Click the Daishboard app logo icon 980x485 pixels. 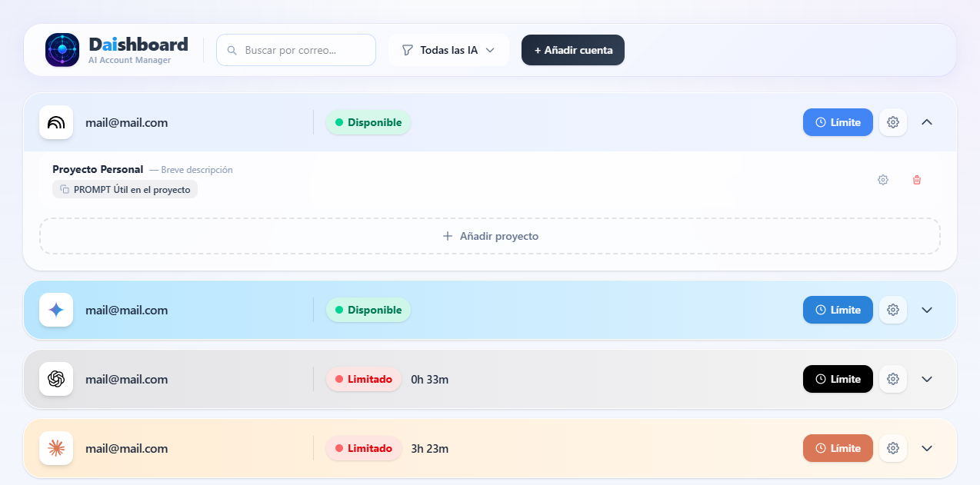point(62,50)
